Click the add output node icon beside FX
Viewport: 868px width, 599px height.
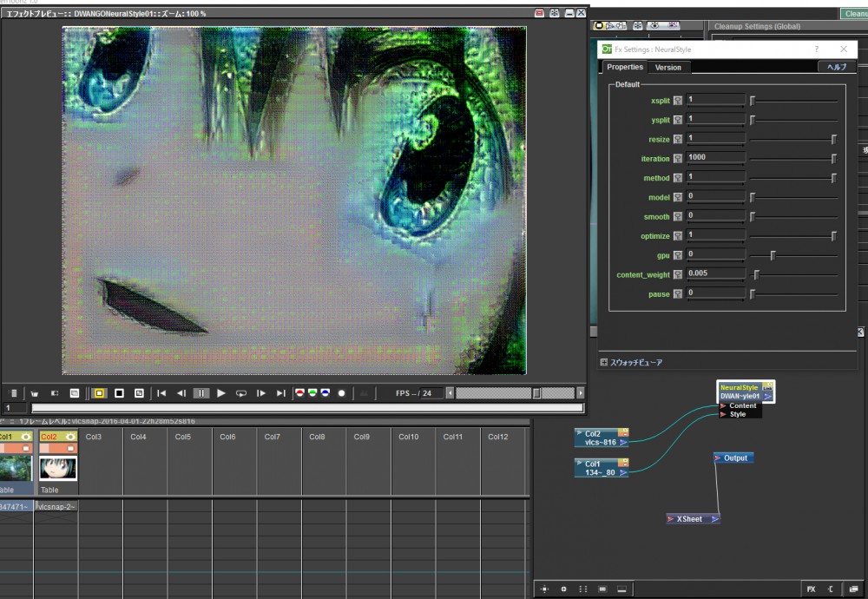pos(831,589)
